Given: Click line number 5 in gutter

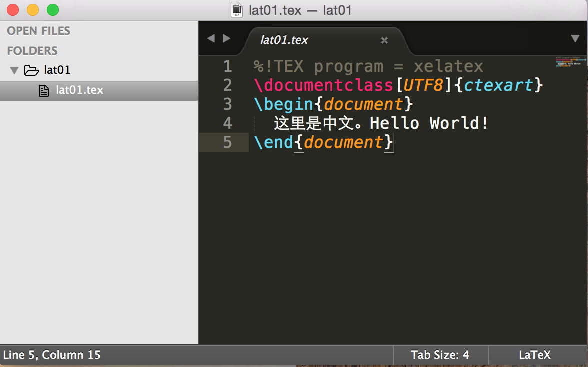Looking at the screenshot, I should click(x=227, y=142).
